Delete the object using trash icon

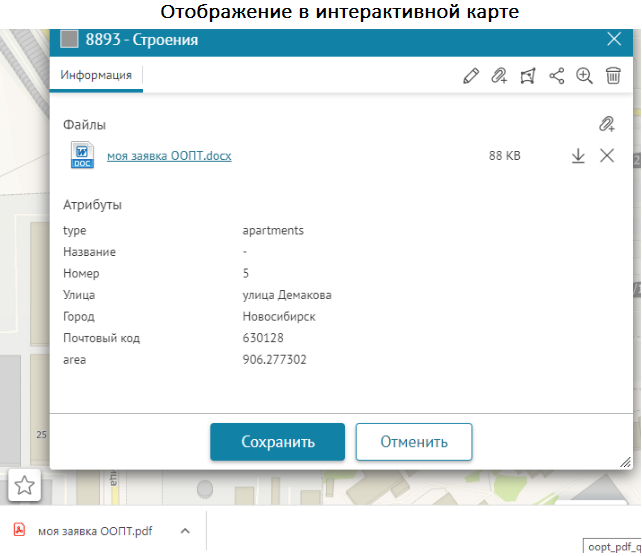click(614, 76)
